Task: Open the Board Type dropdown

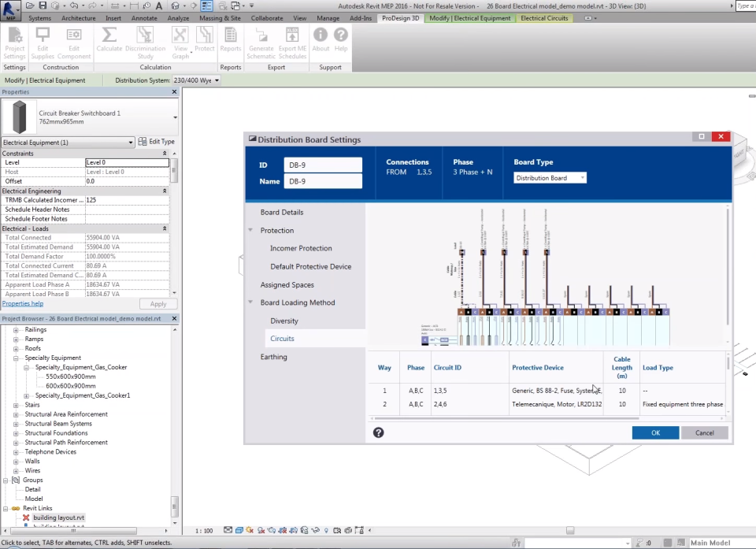Action: 550,178
